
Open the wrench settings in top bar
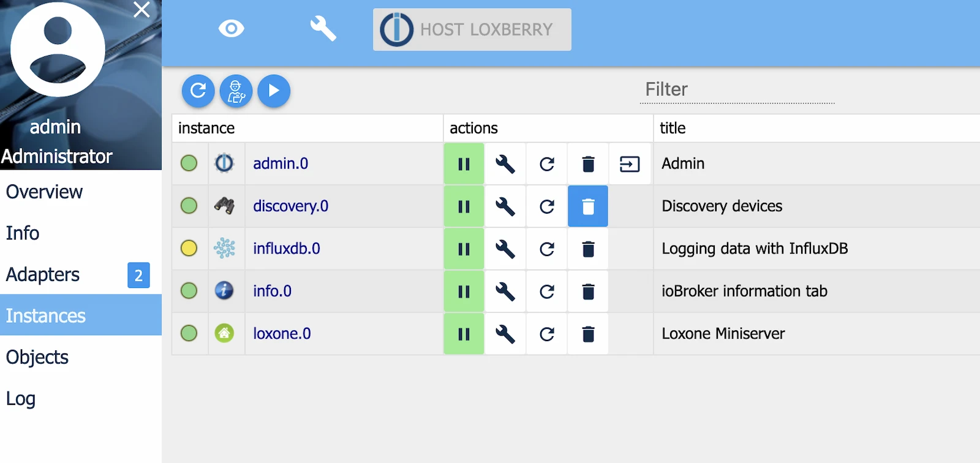point(323,28)
